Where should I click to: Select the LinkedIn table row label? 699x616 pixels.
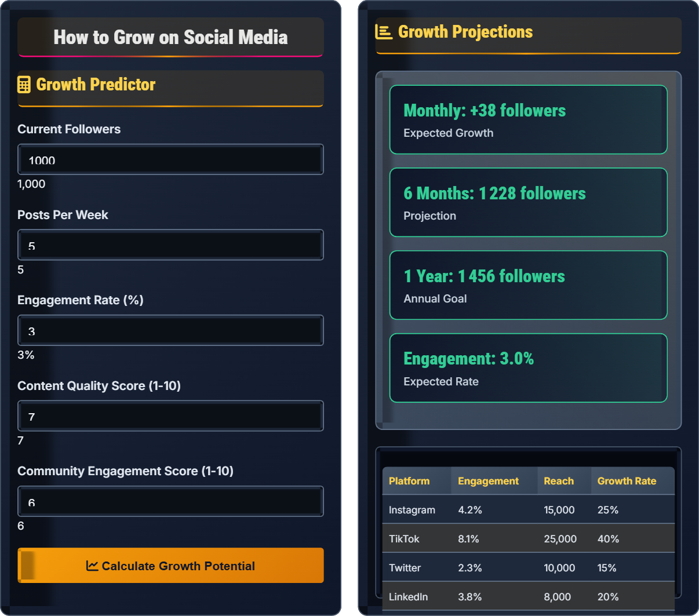(408, 597)
